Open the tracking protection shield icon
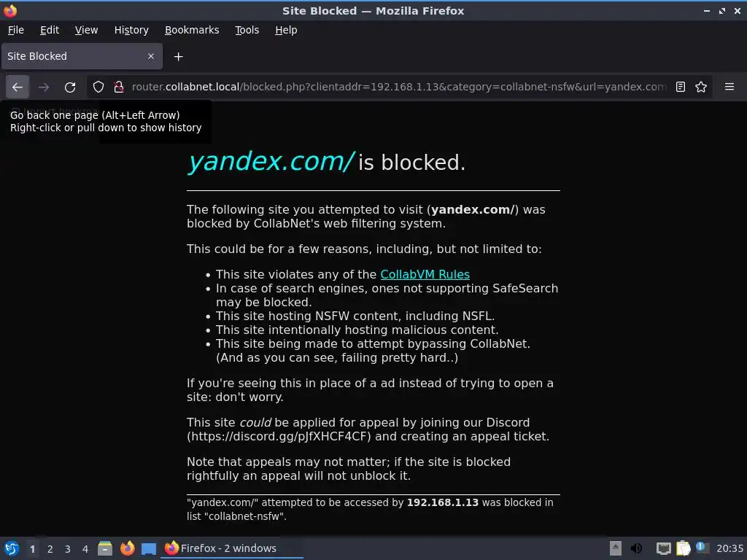 pos(98,87)
